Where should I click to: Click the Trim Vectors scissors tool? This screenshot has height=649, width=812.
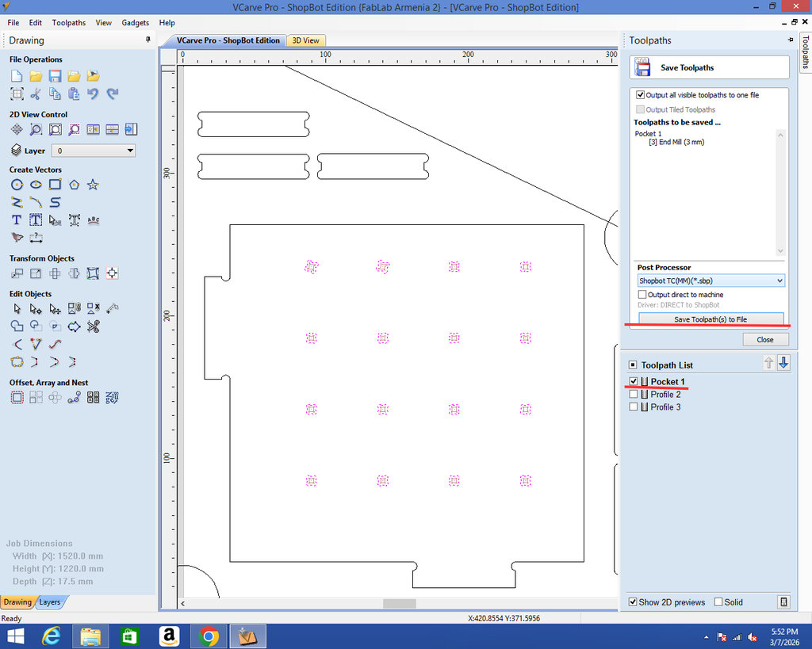(94, 326)
